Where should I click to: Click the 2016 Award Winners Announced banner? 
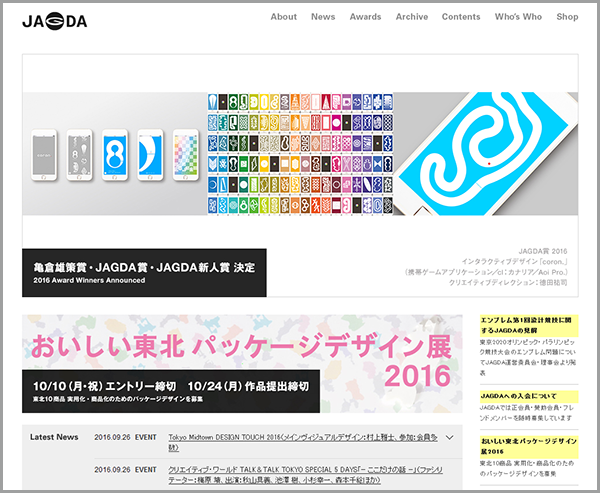144,273
